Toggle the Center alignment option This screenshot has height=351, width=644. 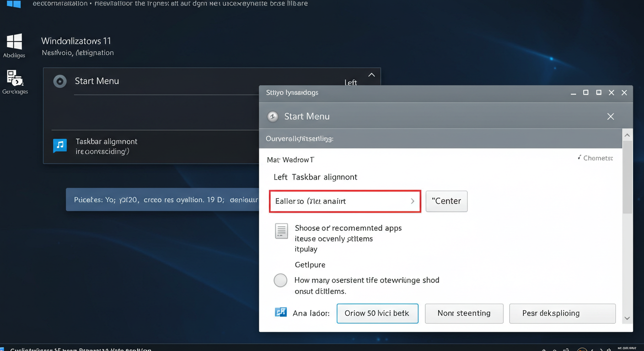tap(446, 201)
